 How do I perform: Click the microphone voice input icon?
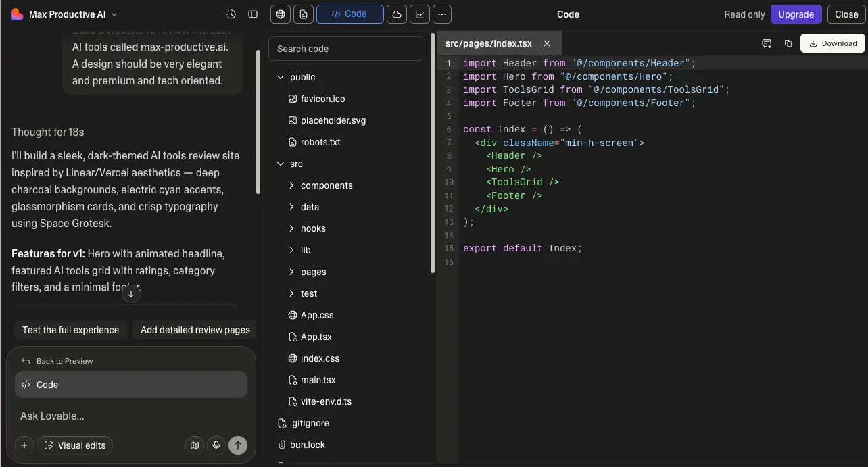(x=216, y=445)
